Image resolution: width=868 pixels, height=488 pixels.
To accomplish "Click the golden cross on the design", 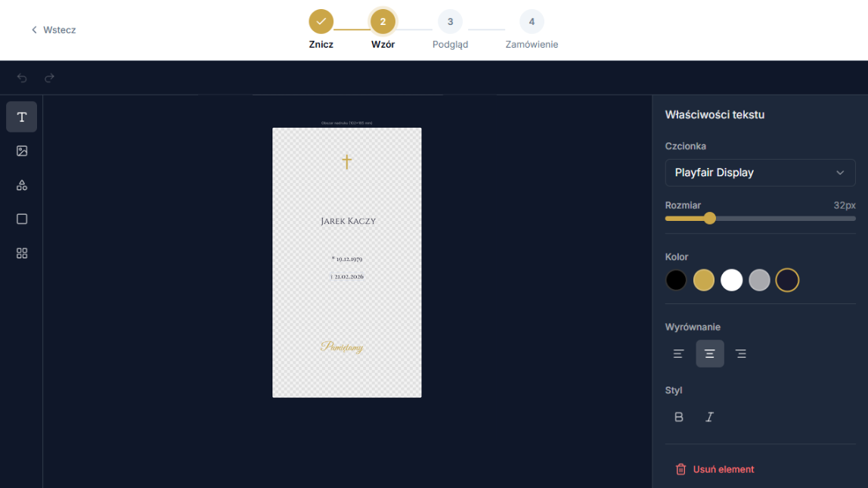I will 346,161.
